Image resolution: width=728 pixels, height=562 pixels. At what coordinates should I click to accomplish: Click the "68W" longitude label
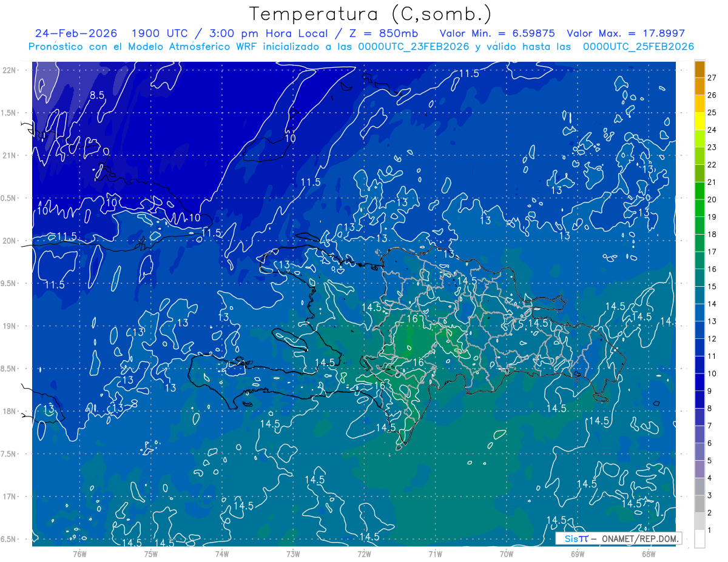click(x=649, y=554)
